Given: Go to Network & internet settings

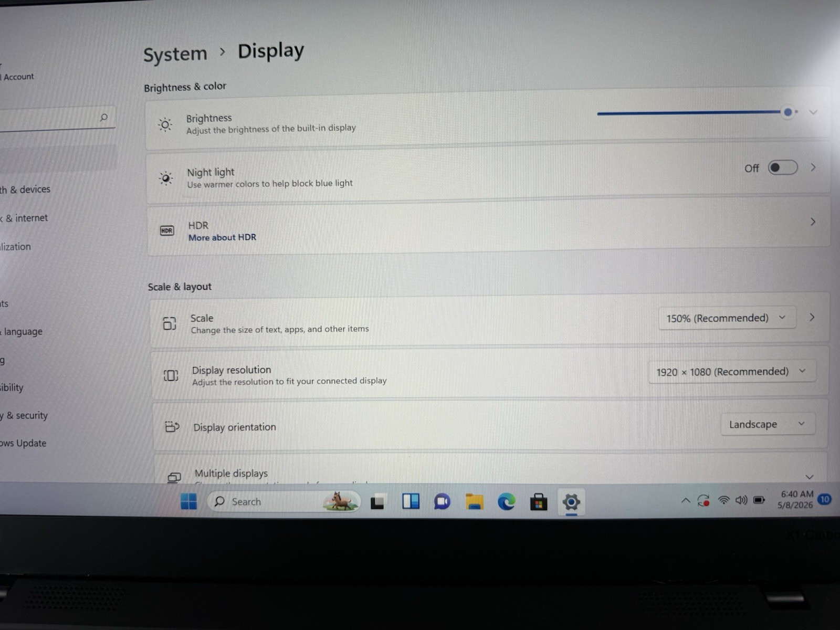Looking at the screenshot, I should point(24,218).
